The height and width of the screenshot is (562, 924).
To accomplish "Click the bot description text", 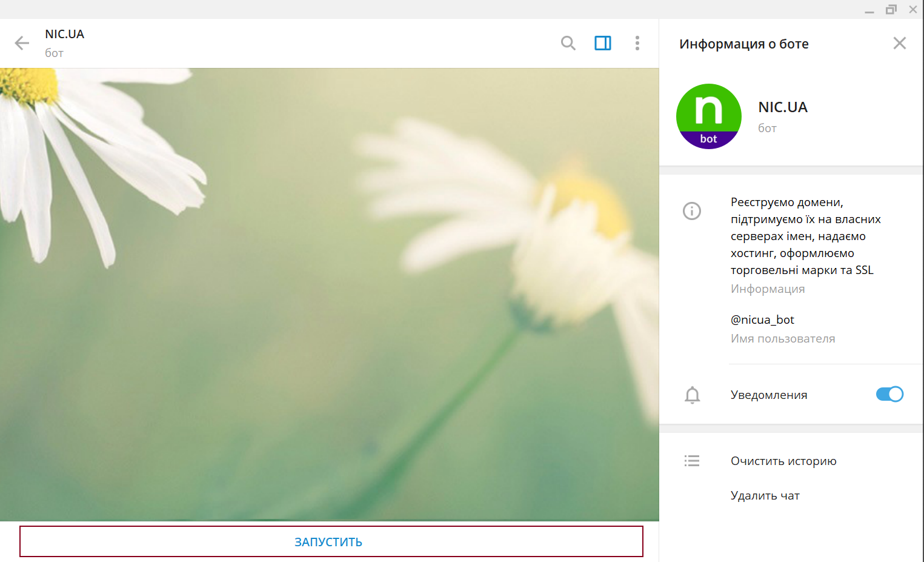I will point(805,236).
